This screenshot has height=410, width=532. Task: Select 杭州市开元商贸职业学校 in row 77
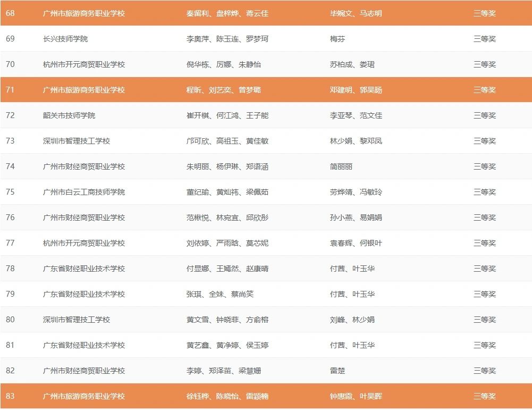coord(84,242)
